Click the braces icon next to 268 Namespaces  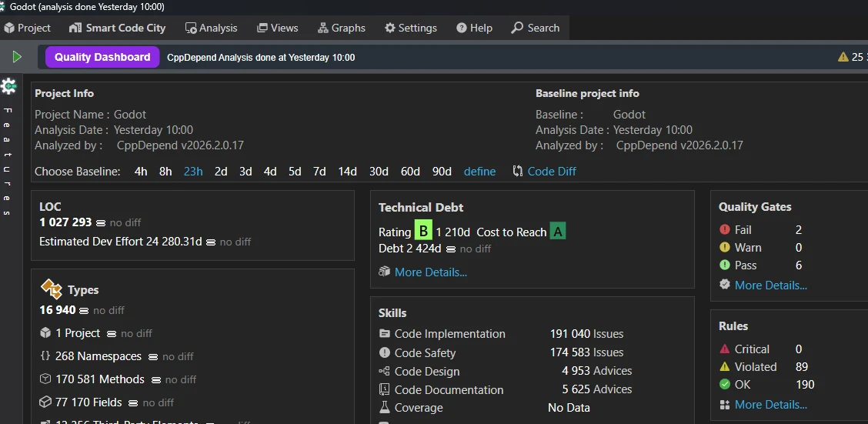click(45, 356)
